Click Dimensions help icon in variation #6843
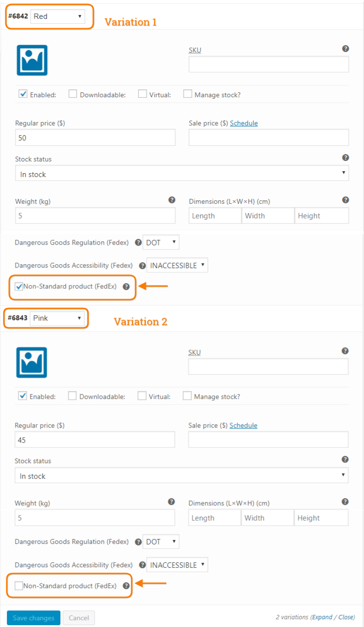The image size is (364, 627). coord(345,502)
